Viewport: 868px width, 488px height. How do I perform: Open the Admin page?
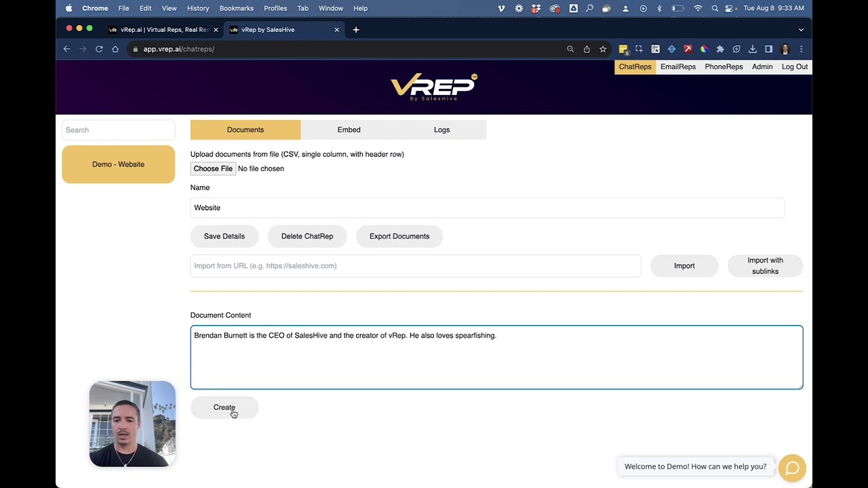click(x=762, y=66)
